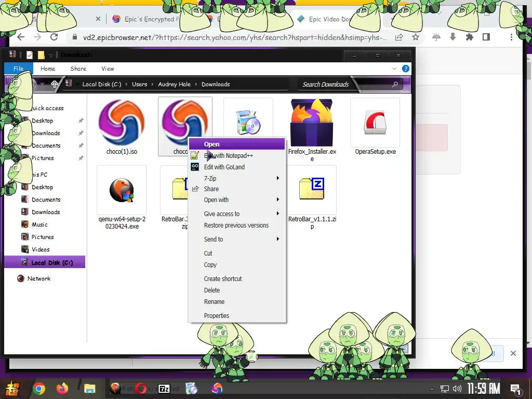Click Share in the context menu
This screenshot has width=532, height=399.
click(237, 189)
